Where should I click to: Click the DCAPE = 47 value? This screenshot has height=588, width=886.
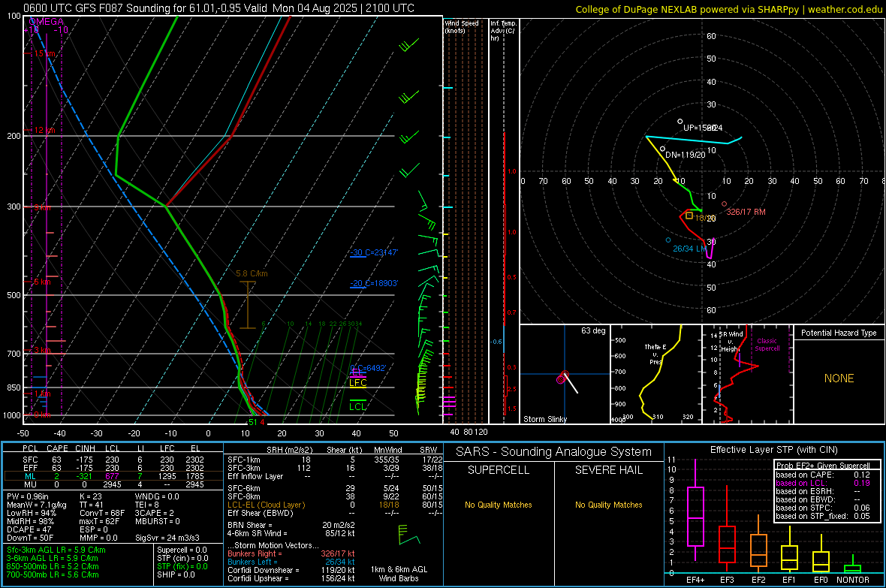pos(29,529)
